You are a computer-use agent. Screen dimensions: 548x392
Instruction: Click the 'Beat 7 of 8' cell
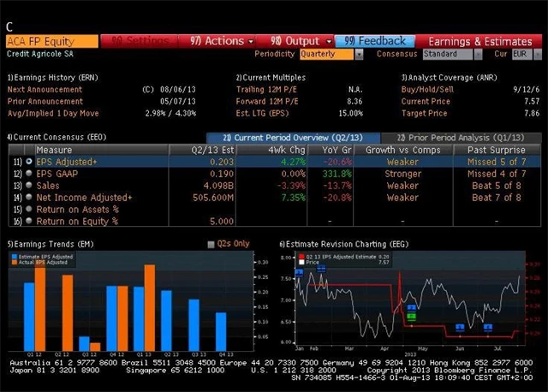[x=497, y=198]
